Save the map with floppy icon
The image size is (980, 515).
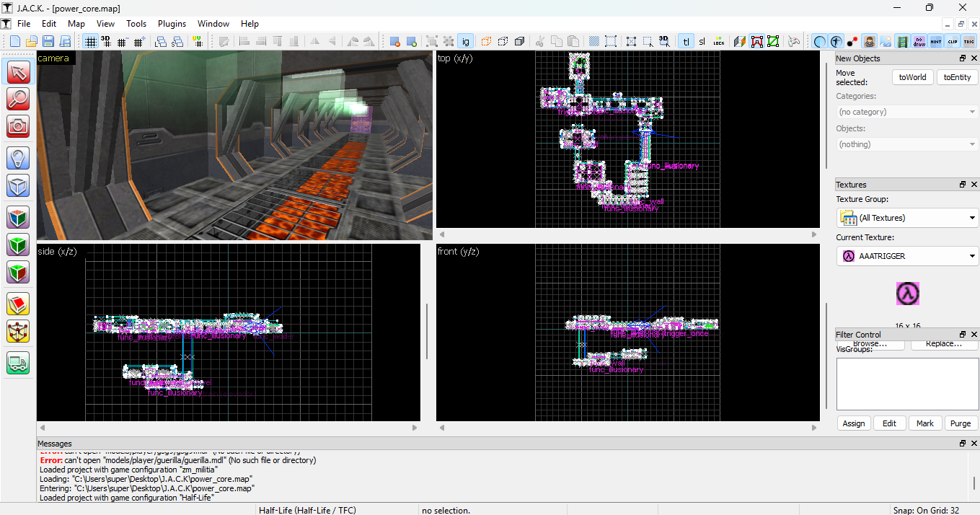tap(49, 41)
